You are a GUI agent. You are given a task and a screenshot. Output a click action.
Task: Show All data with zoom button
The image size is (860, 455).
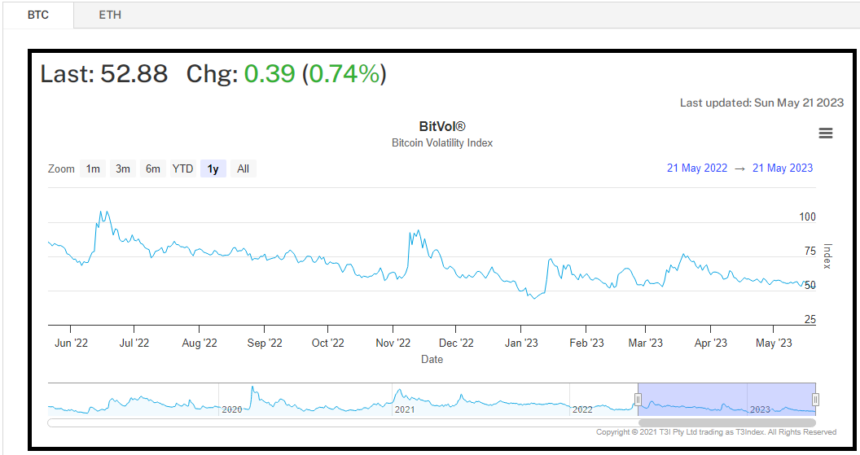(x=243, y=169)
